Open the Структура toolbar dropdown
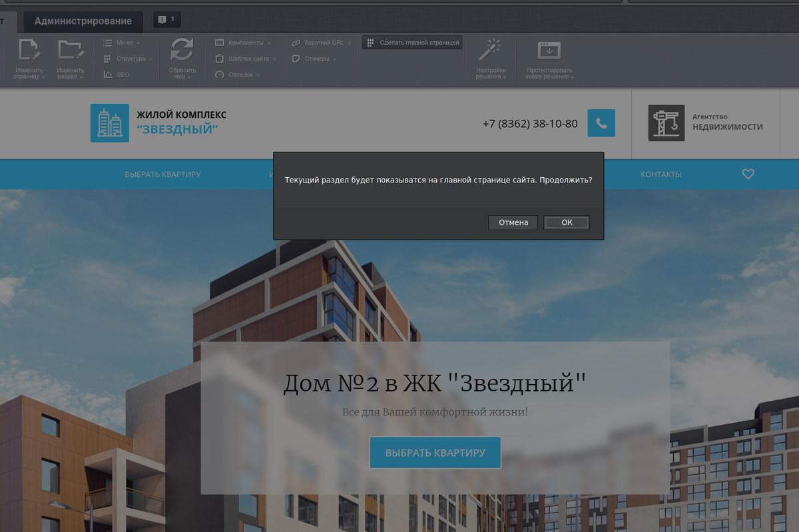799x532 pixels. (128, 59)
